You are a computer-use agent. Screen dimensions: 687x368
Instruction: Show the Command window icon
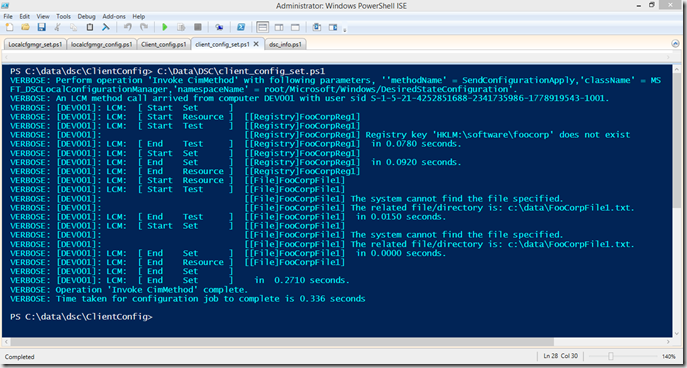point(317,27)
